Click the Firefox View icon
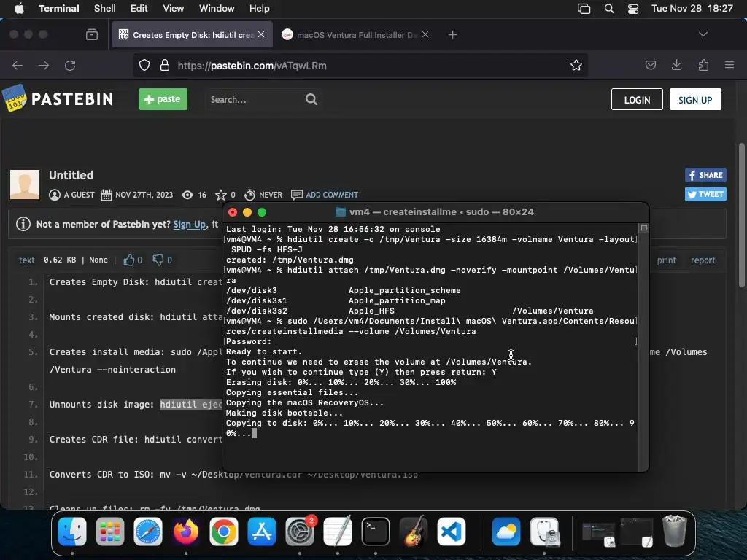Image resolution: width=747 pixels, height=560 pixels. pos(92,34)
